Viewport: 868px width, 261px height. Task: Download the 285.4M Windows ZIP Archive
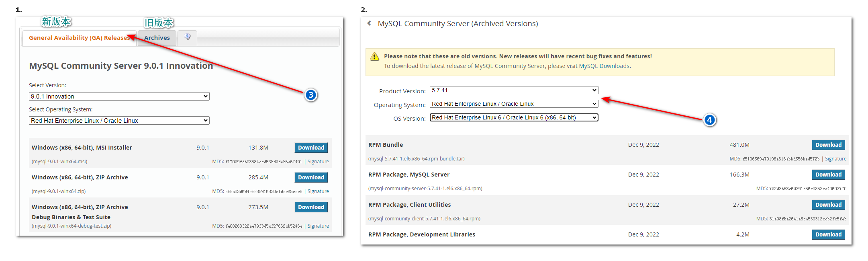[x=311, y=177]
